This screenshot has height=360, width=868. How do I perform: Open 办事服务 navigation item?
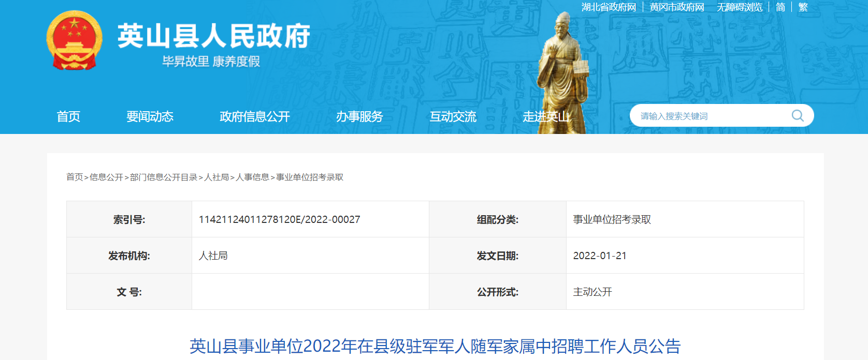click(x=359, y=116)
